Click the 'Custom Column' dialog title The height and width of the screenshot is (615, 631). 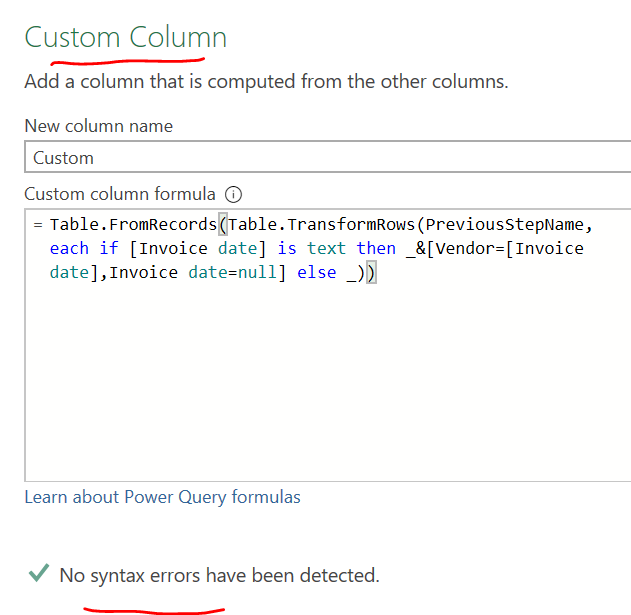pos(126,37)
